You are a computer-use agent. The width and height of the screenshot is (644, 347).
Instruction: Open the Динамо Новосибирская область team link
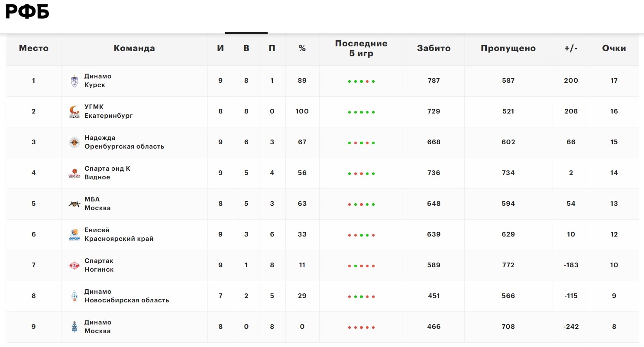(x=127, y=296)
